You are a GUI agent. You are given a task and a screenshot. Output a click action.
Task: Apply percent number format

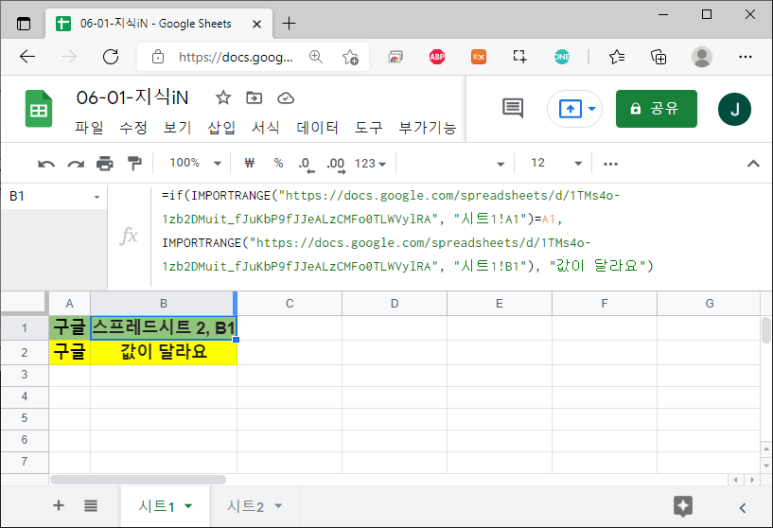[x=279, y=163]
